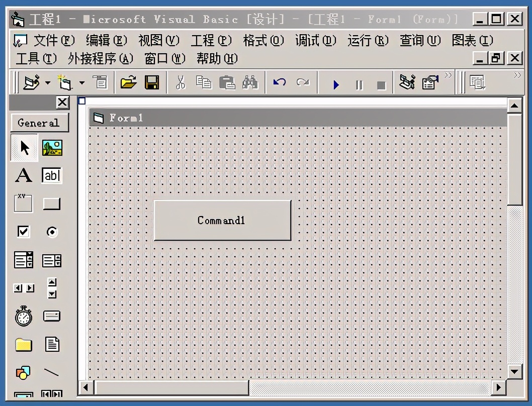
Task: Click the Break pause button
Action: pos(360,85)
